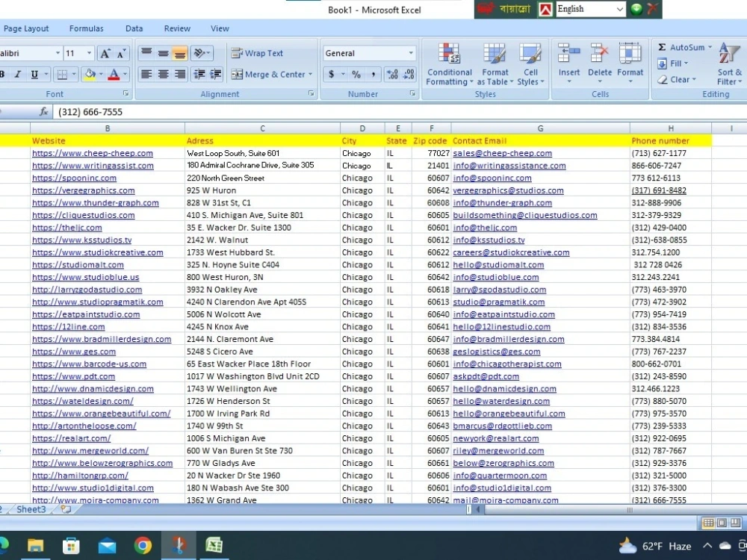Open Alignment dialog launcher
This screenshot has width=747, height=560.
[x=311, y=94]
